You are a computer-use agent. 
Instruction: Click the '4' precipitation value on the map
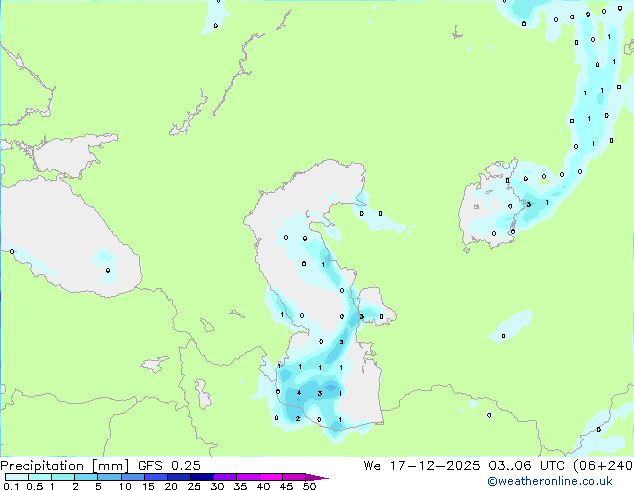299,393
